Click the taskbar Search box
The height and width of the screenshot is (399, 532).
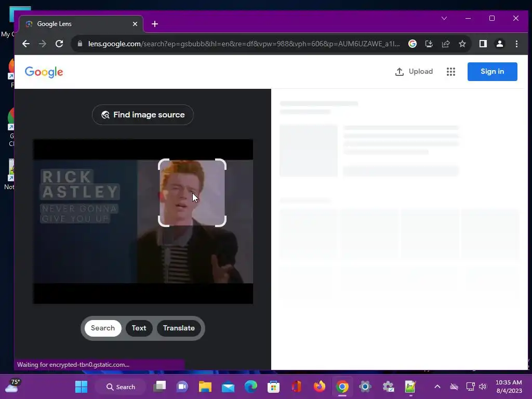click(121, 387)
